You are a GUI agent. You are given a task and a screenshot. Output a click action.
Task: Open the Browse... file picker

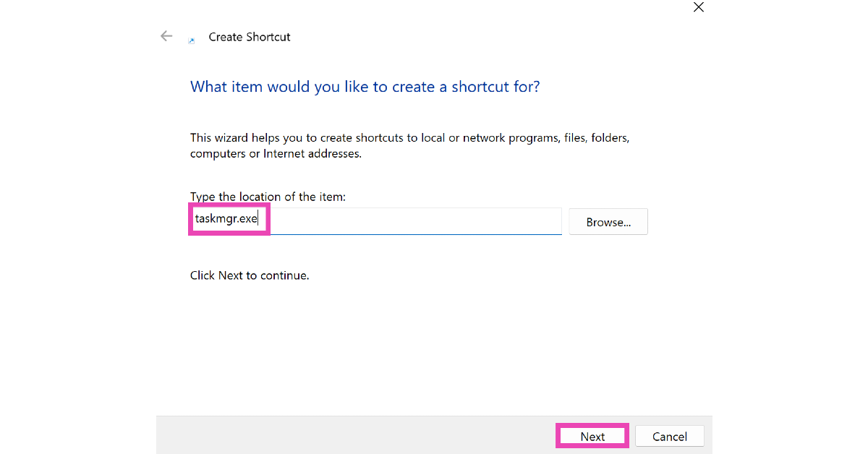pos(608,222)
